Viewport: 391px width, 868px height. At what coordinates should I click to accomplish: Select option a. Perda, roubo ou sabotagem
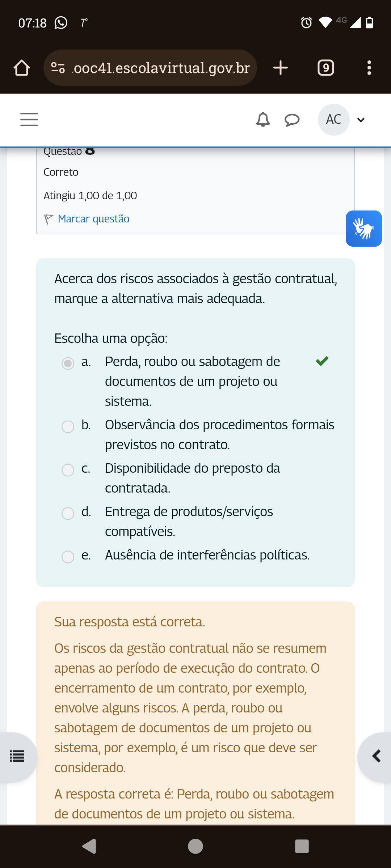click(x=68, y=363)
